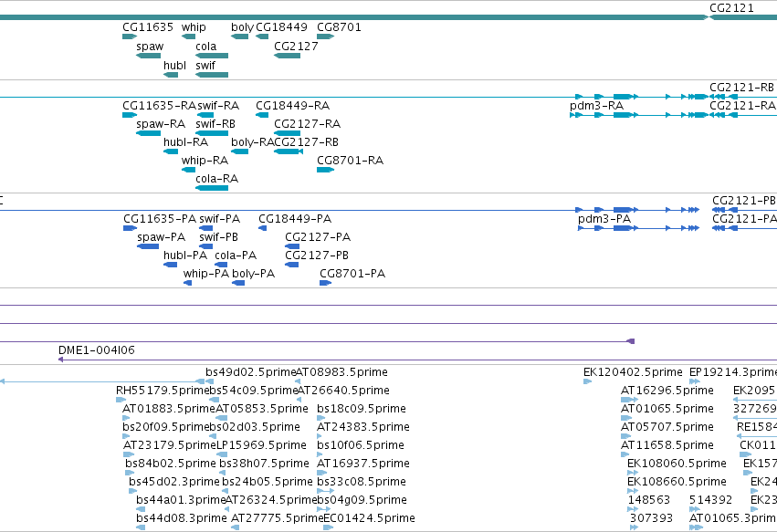
Task: Click the whip gene label
Action: (194, 27)
